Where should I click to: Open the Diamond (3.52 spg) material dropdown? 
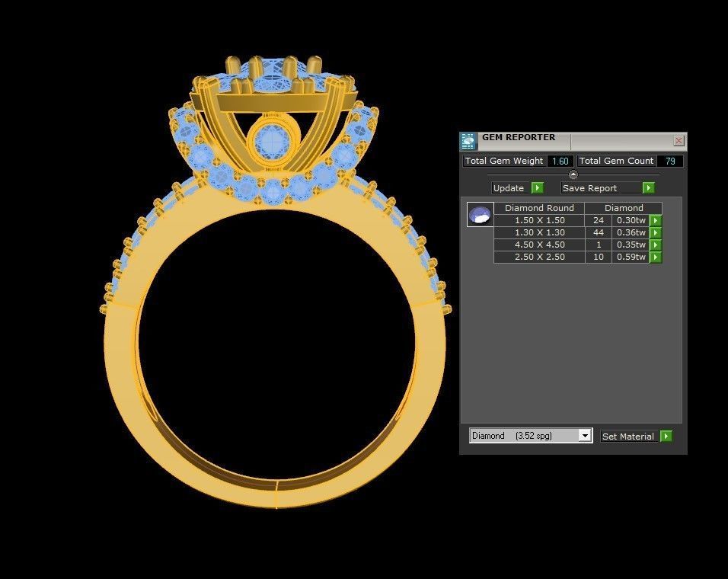pyautogui.click(x=585, y=436)
